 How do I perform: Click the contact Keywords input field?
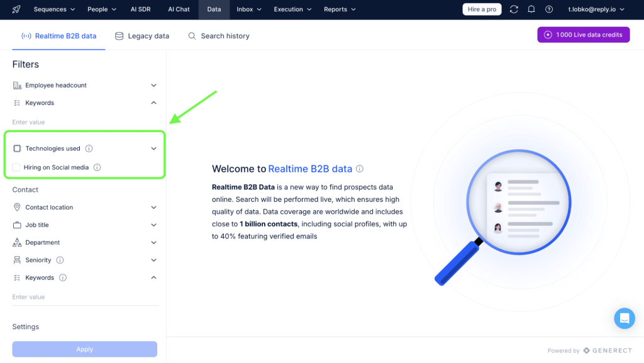click(x=85, y=297)
